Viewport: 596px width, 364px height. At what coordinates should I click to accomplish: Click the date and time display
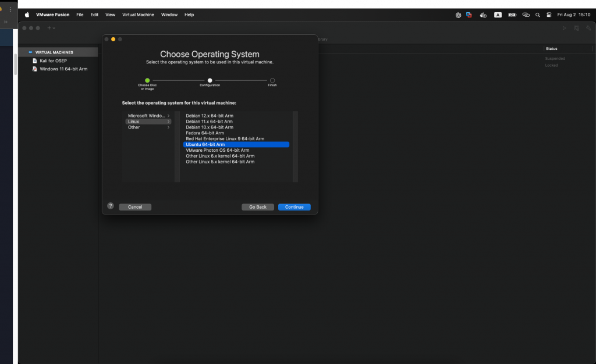click(573, 15)
